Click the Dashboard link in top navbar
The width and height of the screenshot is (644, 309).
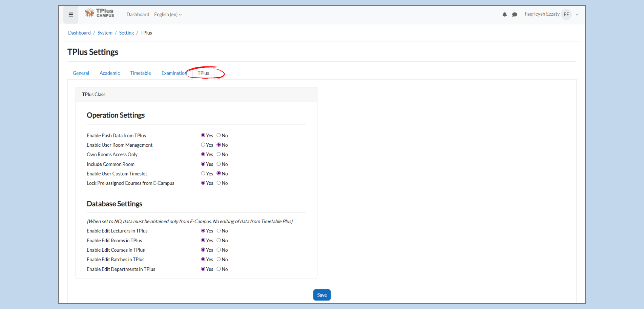click(138, 15)
